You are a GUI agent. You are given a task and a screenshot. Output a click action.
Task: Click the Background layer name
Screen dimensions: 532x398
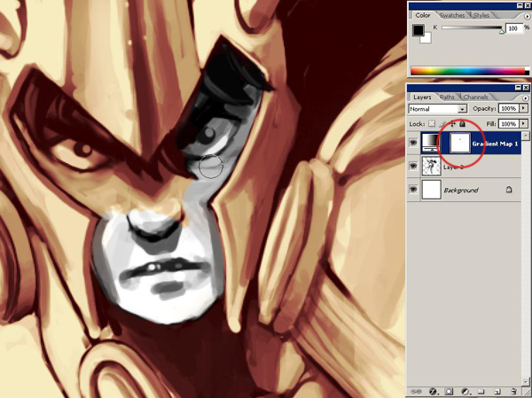pos(461,191)
